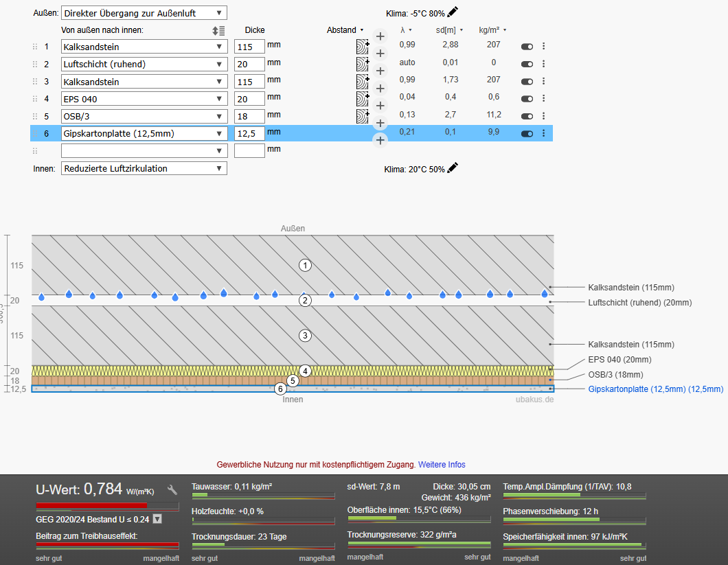Toggle the OSB/3 layer switch
This screenshot has width=728, height=565.
(527, 116)
